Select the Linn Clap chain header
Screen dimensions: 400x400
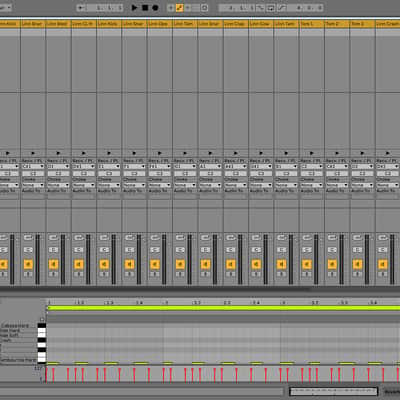(x=235, y=24)
